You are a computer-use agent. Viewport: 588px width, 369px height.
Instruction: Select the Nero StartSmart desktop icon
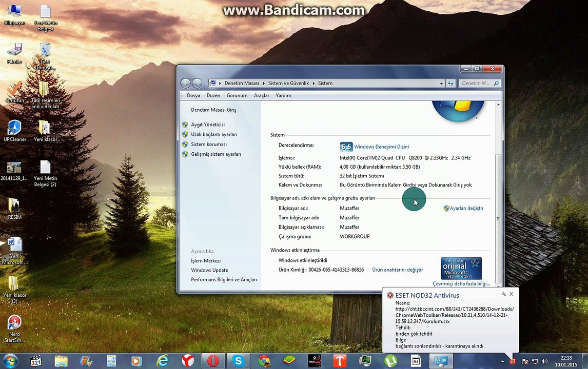[15, 329]
